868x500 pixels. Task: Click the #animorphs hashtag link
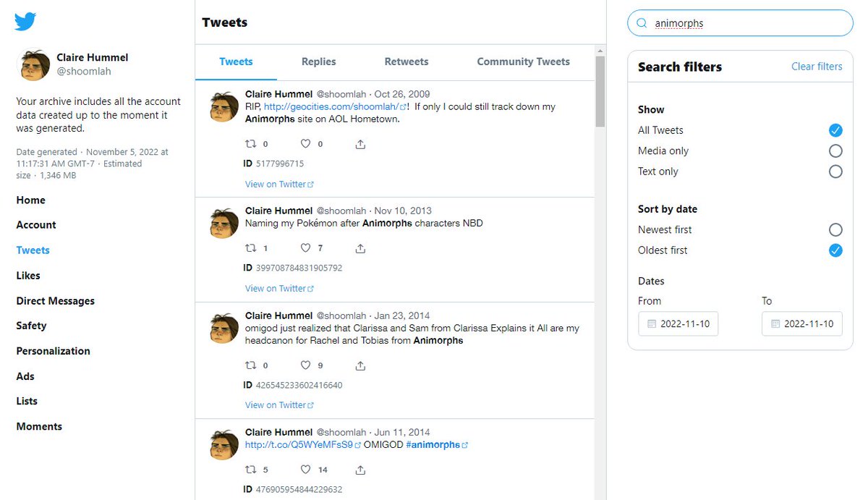point(436,445)
